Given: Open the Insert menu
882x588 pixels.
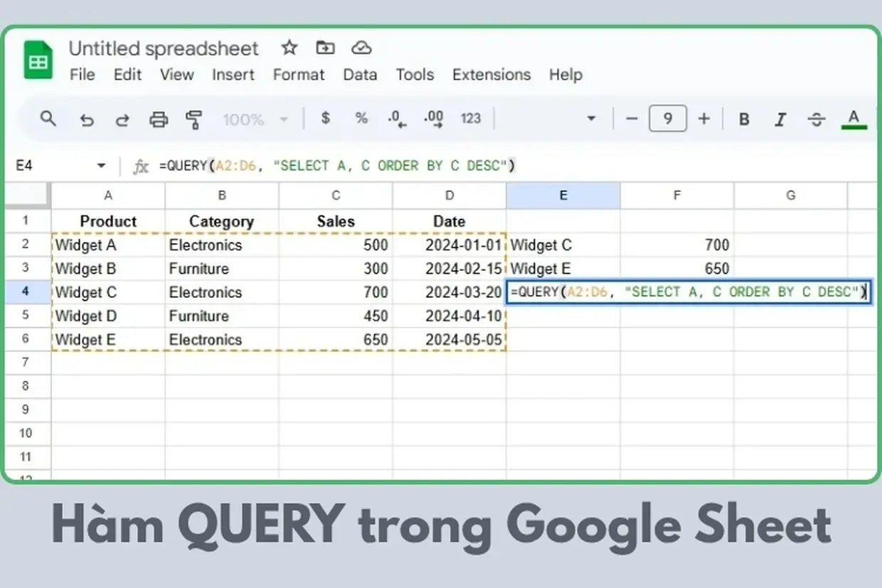Looking at the screenshot, I should (x=233, y=75).
